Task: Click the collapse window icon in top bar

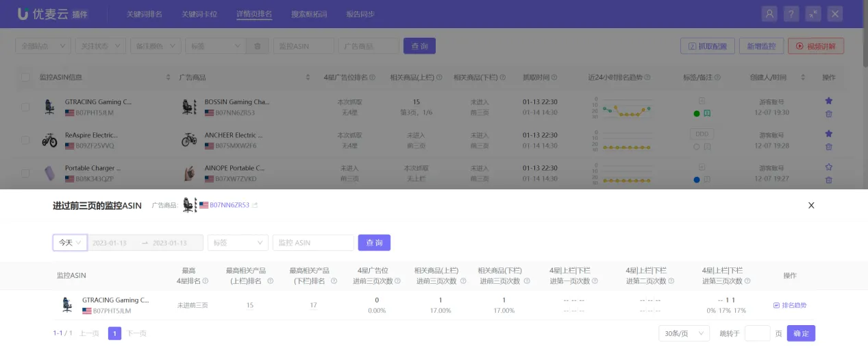Action: click(x=813, y=14)
